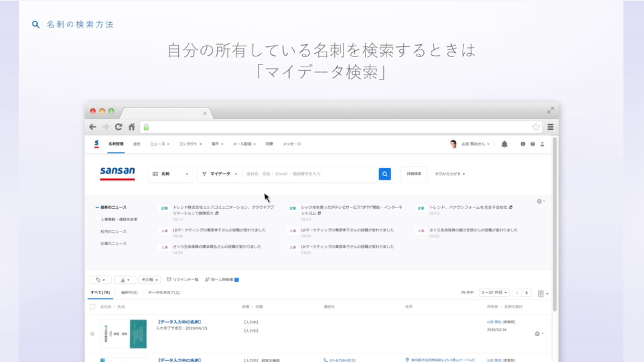Image resolution: width=644 pixels, height=362 pixels.
Task: Open the list view layout dropdown
Action: tap(543, 293)
